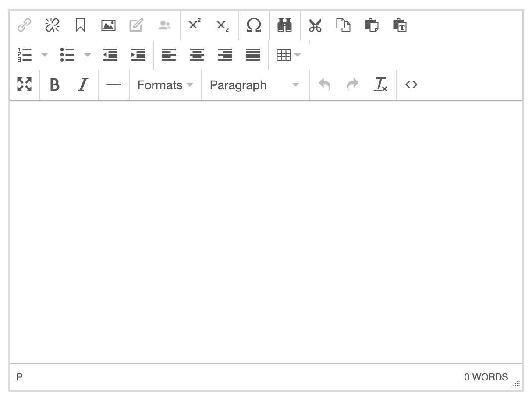Image resolution: width=532 pixels, height=401 pixels.
Task: Toggle Bold formatting
Action: [55, 85]
